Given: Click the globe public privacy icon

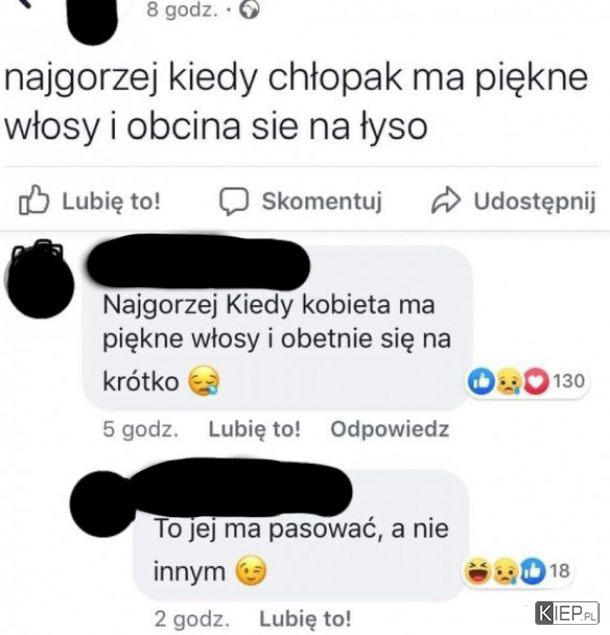Looking at the screenshot, I should (x=249, y=9).
